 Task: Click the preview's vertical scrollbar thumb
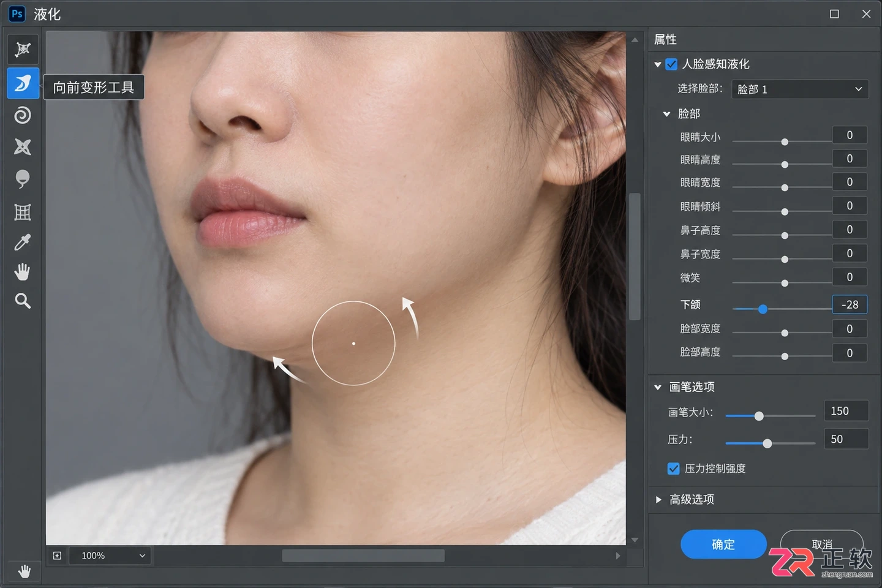[x=635, y=257]
